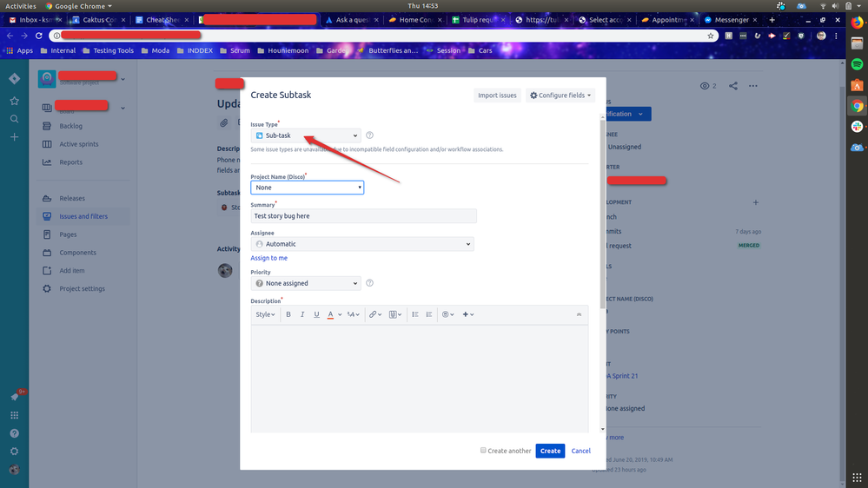The height and width of the screenshot is (488, 868).
Task: Open Releases in project sidebar
Action: [72, 198]
